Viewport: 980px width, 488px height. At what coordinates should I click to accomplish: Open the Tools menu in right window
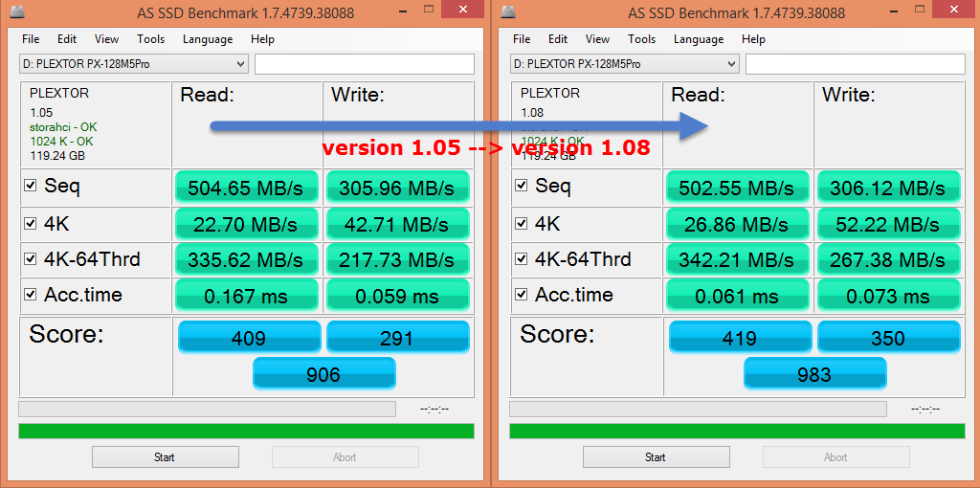(x=641, y=39)
